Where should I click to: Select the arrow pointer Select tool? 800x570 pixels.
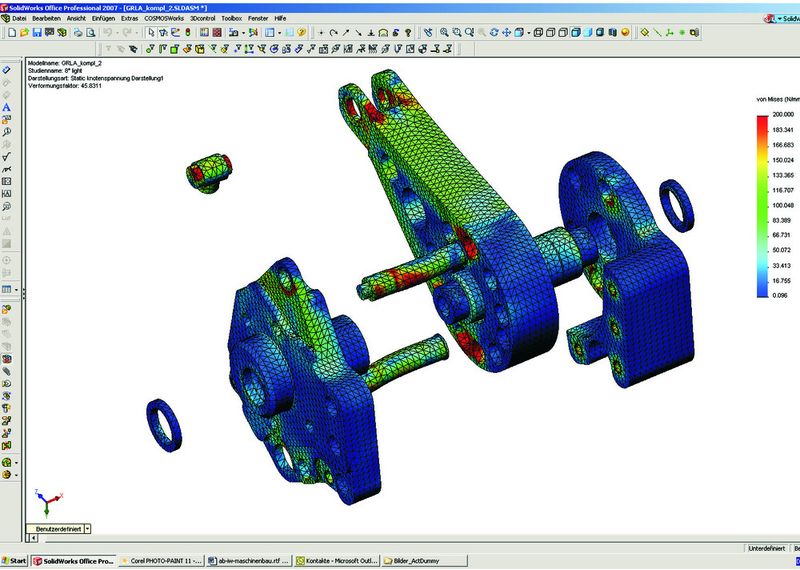point(151,33)
